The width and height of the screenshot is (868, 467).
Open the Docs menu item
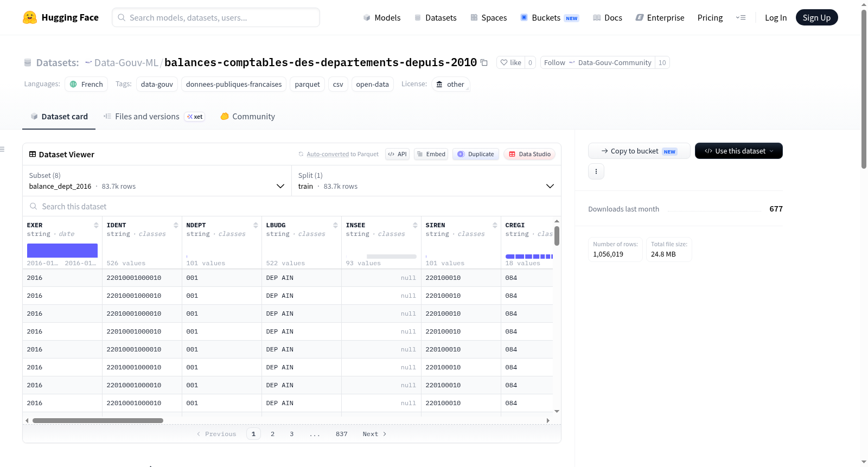[608, 17]
